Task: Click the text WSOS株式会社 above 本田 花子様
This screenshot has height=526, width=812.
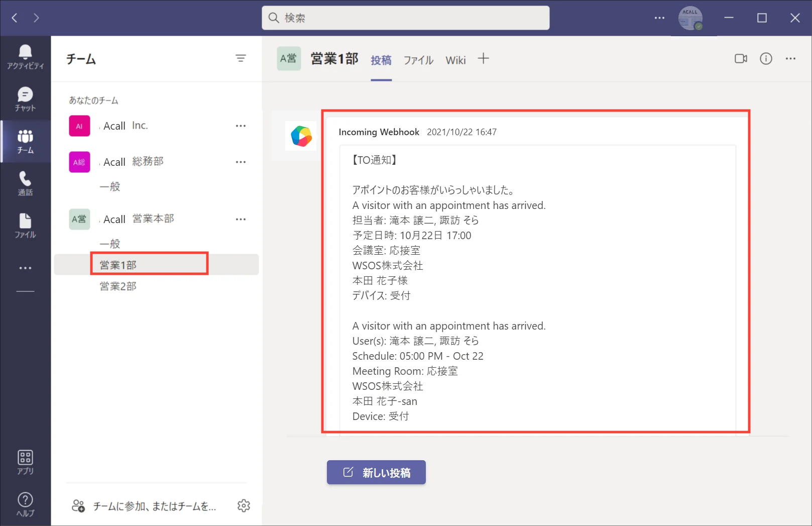Action: 388,265
